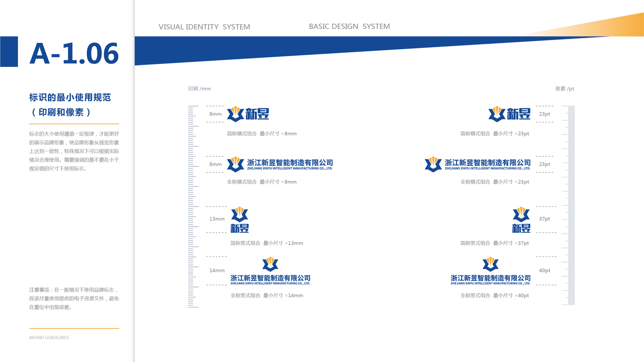Click the BRAND GUIDELINES footer text
The height and width of the screenshot is (362, 644).
(x=49, y=337)
